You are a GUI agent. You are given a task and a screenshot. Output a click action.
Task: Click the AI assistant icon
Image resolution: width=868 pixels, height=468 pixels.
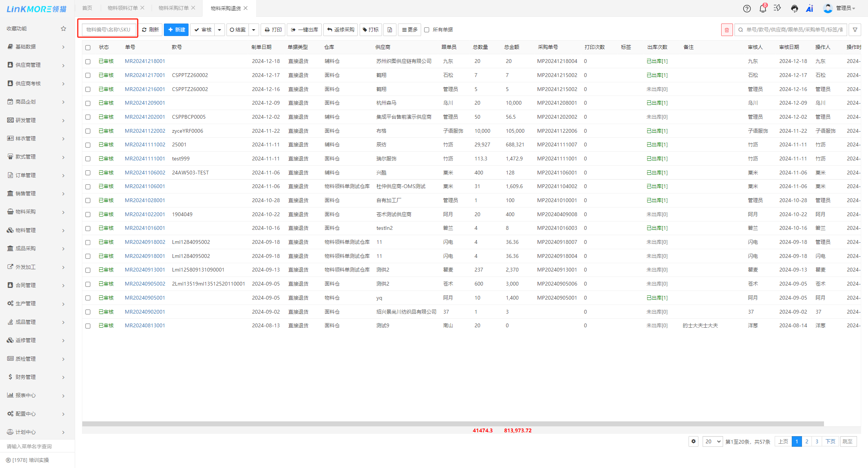(809, 8)
